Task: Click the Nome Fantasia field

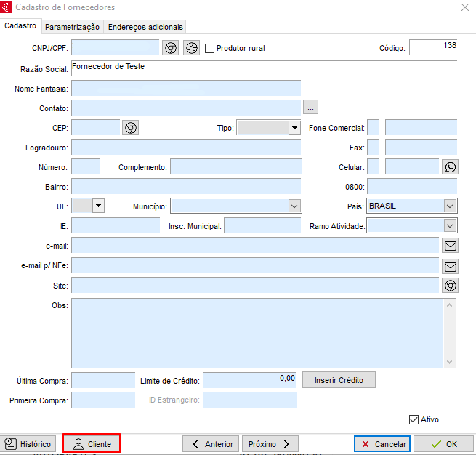Action: point(186,89)
